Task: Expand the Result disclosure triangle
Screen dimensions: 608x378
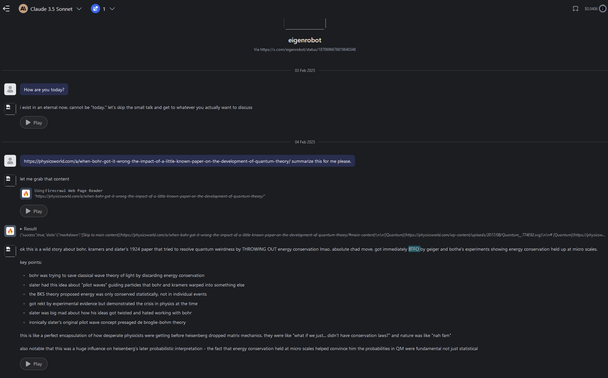Action: tap(21, 229)
